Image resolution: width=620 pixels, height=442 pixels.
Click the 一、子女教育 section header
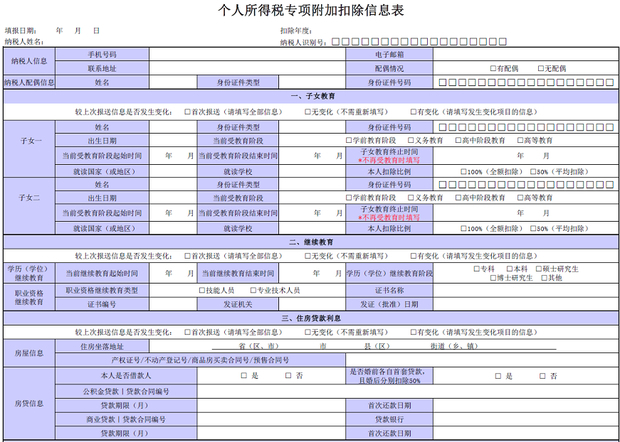coord(311,96)
